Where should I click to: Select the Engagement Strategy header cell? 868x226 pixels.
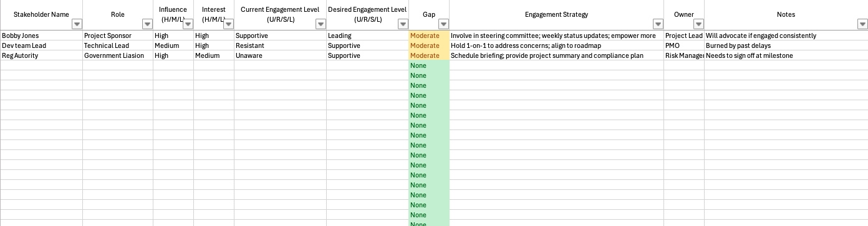pyautogui.click(x=556, y=15)
